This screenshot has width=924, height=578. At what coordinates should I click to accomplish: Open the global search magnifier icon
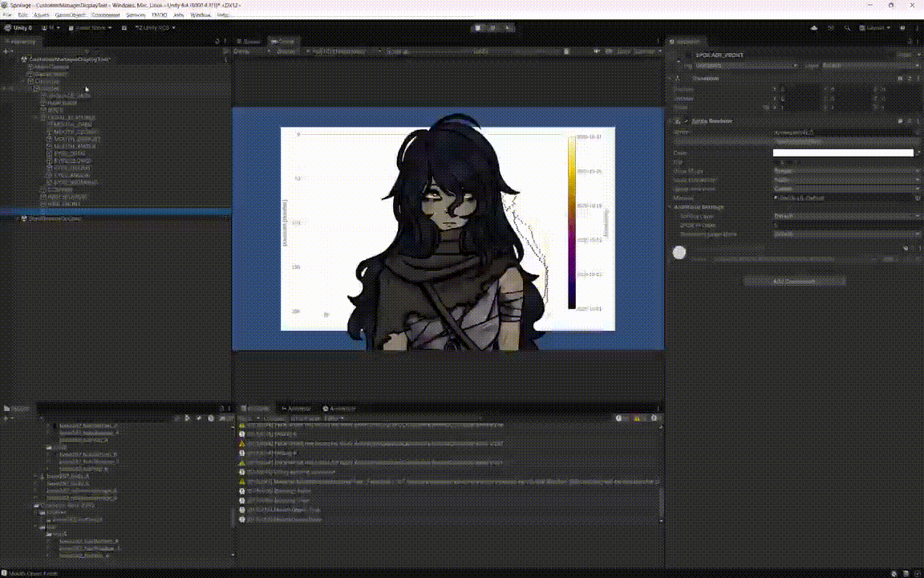point(847,28)
